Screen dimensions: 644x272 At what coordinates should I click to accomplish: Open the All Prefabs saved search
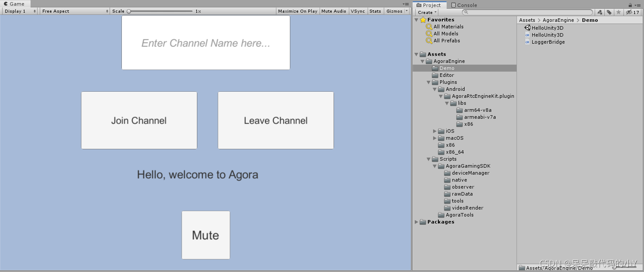[x=443, y=41]
